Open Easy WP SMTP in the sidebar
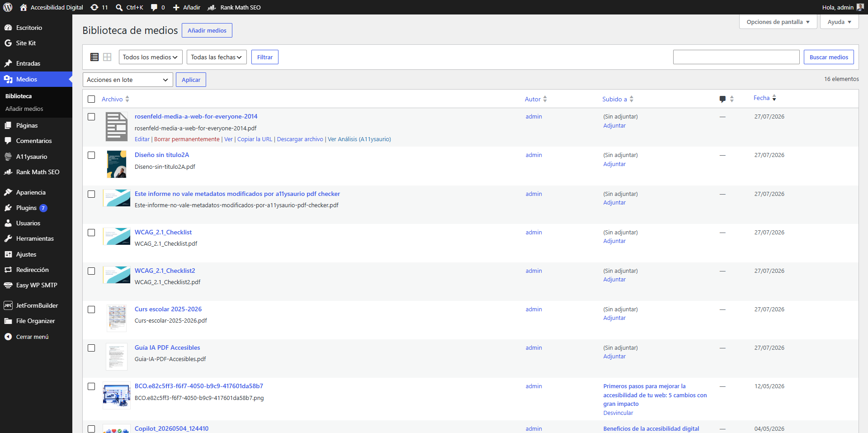Image resolution: width=868 pixels, height=433 pixels. [x=36, y=285]
